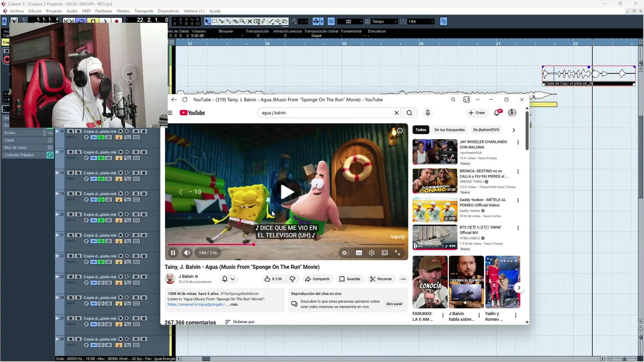Open YouTube notifications bell in header

497,113
